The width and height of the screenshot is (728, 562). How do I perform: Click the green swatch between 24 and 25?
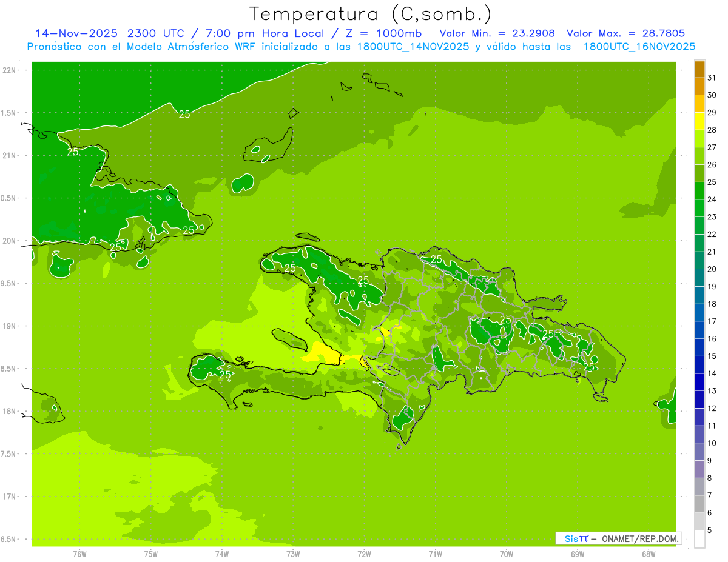pyautogui.click(x=699, y=191)
